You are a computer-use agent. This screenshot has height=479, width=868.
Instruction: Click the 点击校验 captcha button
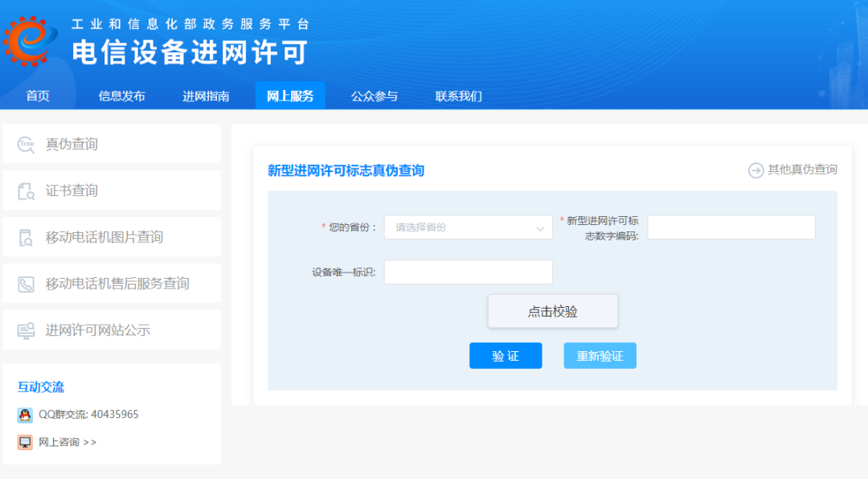click(x=553, y=312)
